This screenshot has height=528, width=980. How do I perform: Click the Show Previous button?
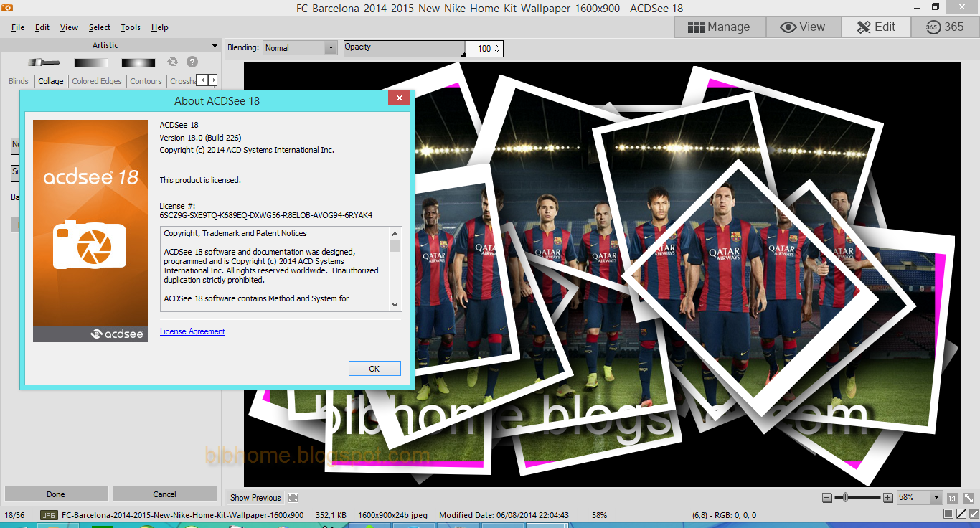pyautogui.click(x=255, y=497)
